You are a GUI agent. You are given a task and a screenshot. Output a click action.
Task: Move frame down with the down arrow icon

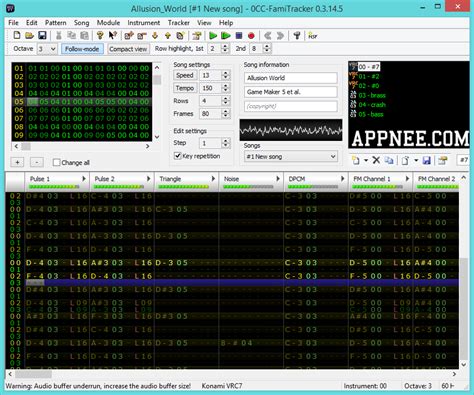pyautogui.click(x=155, y=35)
